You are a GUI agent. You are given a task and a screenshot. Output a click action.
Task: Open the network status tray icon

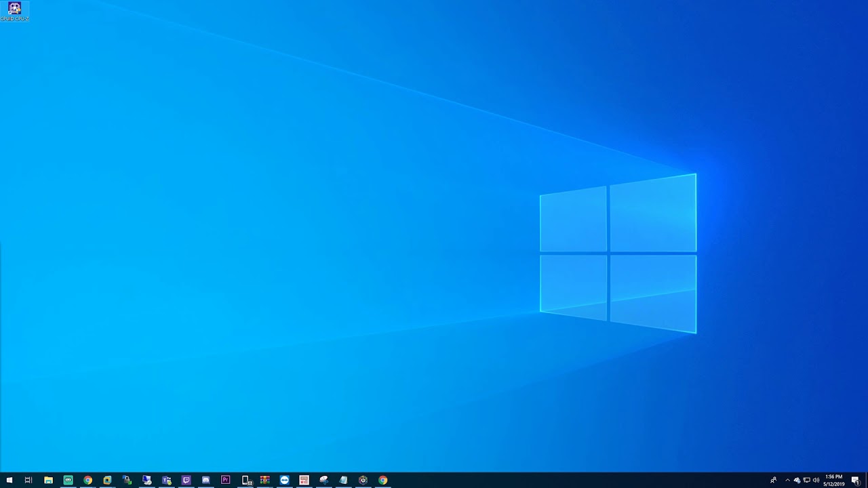tap(806, 480)
